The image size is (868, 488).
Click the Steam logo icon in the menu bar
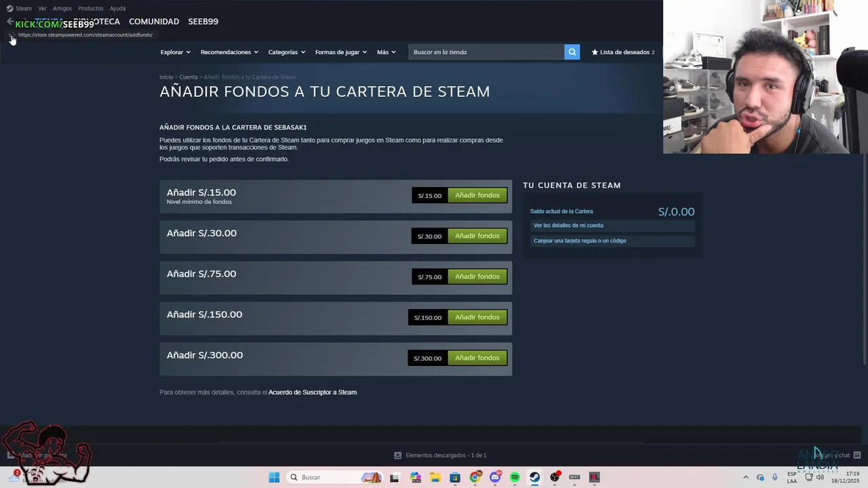pos(9,8)
